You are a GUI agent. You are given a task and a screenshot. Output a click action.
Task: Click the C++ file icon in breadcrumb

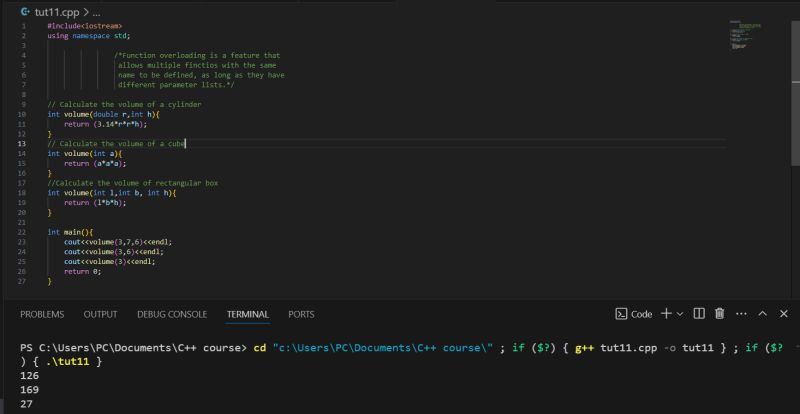(25, 10)
